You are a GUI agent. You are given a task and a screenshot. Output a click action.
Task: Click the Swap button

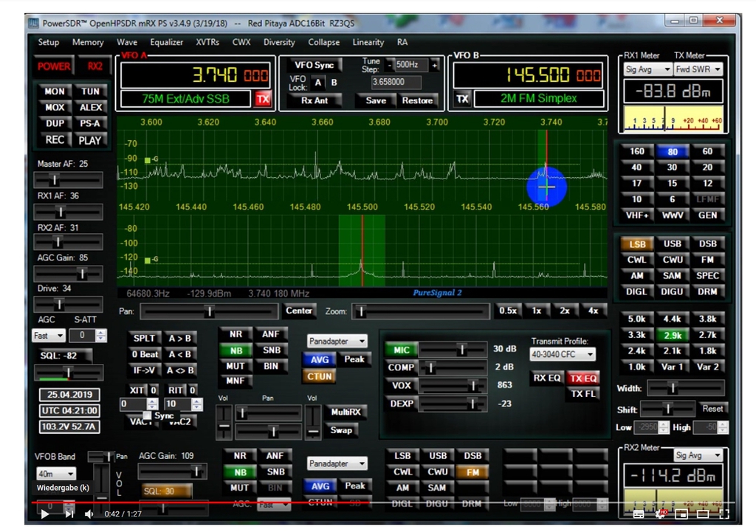341,430
